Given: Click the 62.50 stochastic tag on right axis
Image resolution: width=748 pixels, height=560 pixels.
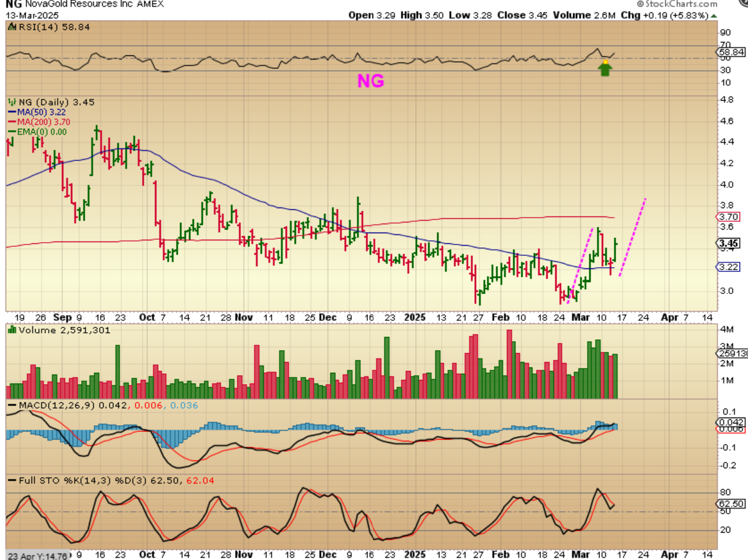Looking at the screenshot, I should 730,504.
